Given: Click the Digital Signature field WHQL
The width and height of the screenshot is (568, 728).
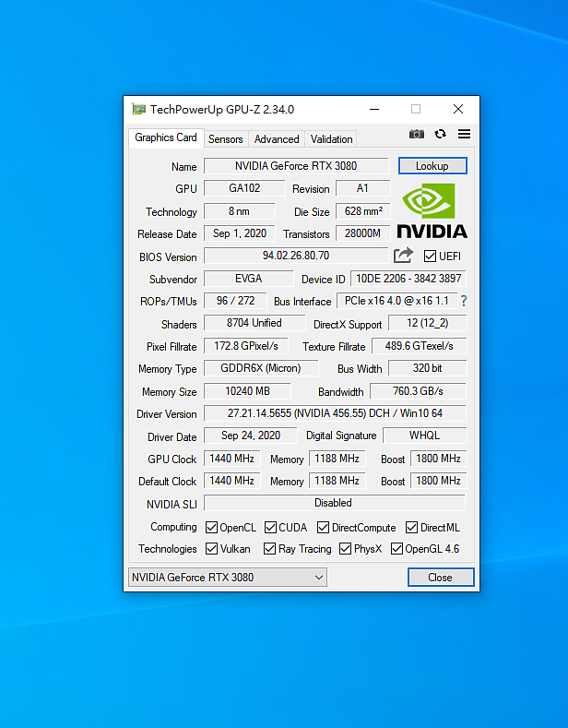Looking at the screenshot, I should pos(424,436).
